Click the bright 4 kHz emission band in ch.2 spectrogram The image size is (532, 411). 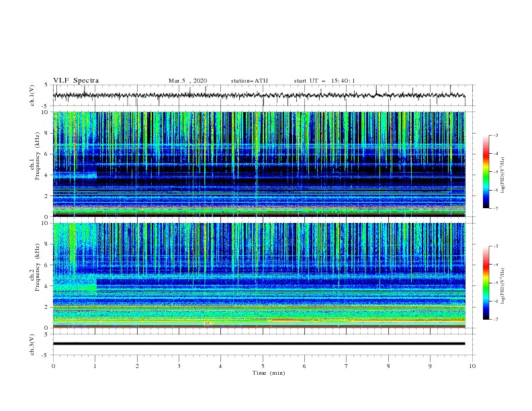pos(75,287)
